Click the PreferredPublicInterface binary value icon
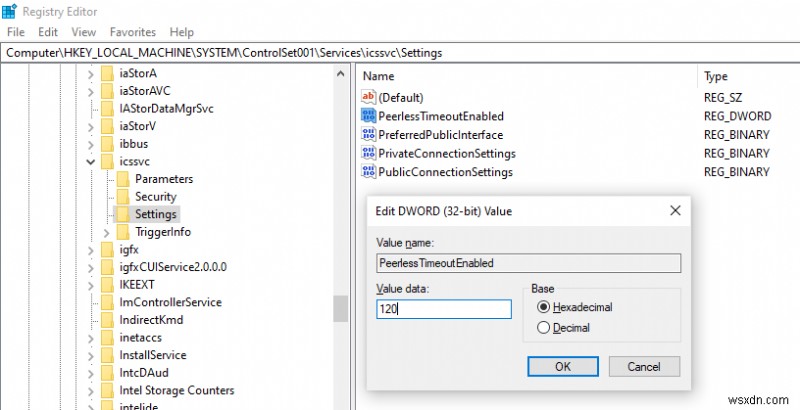This screenshot has width=800, height=410. click(x=368, y=135)
